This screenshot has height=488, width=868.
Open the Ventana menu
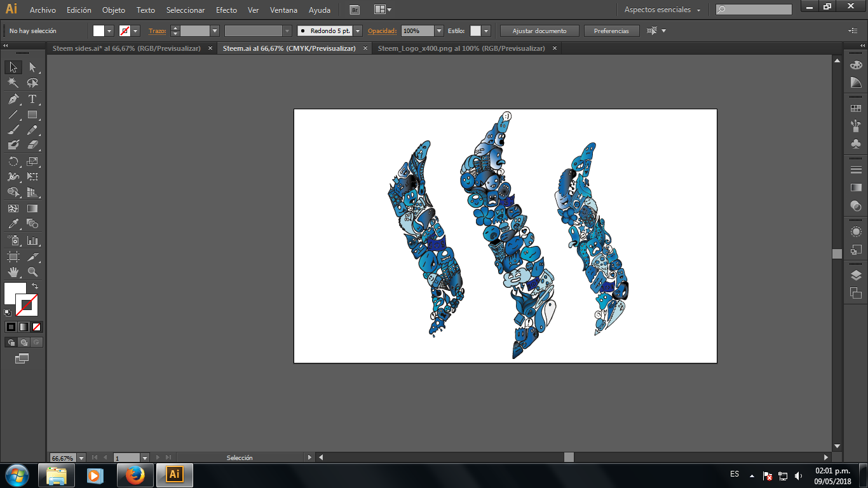[x=283, y=10]
